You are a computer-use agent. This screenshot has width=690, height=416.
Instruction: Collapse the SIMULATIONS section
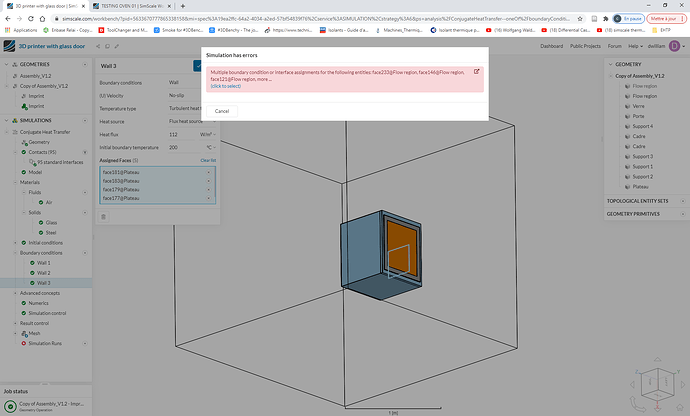pyautogui.click(x=7, y=120)
